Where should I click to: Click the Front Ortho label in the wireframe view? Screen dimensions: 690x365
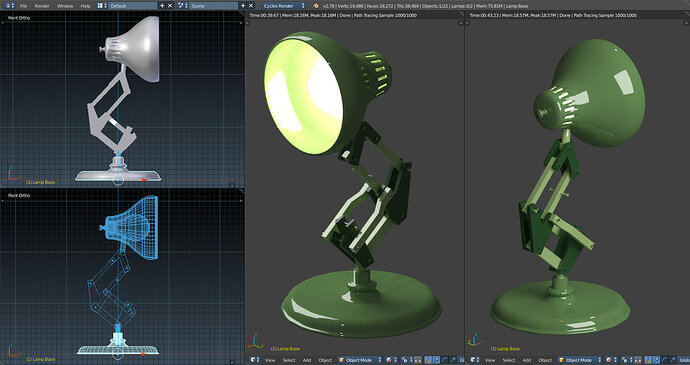pos(19,195)
